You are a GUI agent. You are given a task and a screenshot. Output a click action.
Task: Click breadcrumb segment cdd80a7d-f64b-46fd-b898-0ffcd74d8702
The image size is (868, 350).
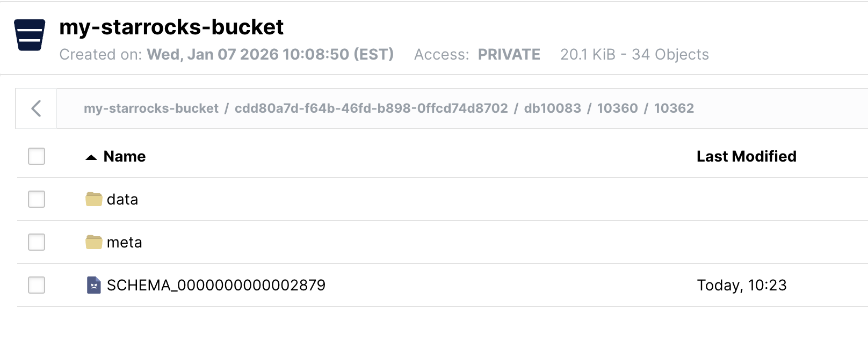point(371,108)
